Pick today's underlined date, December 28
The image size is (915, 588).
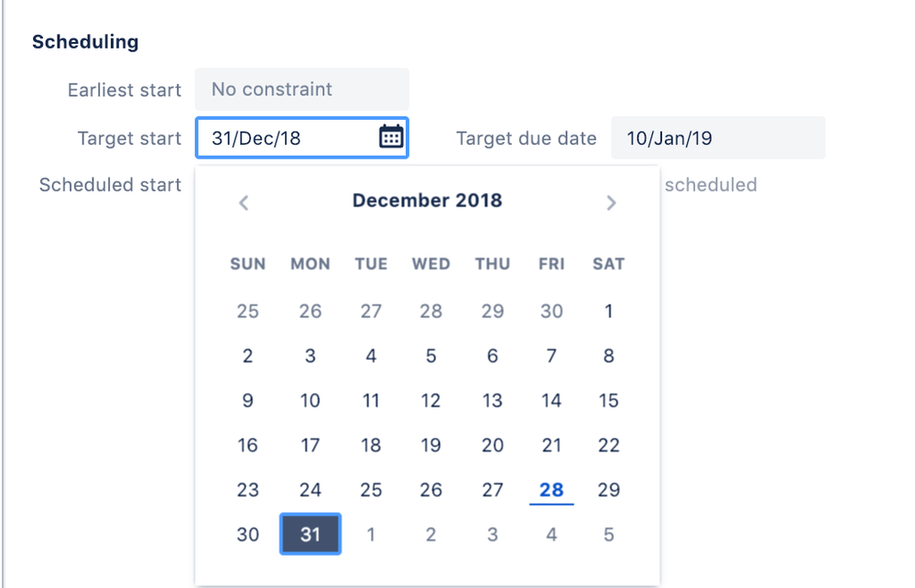pos(550,490)
